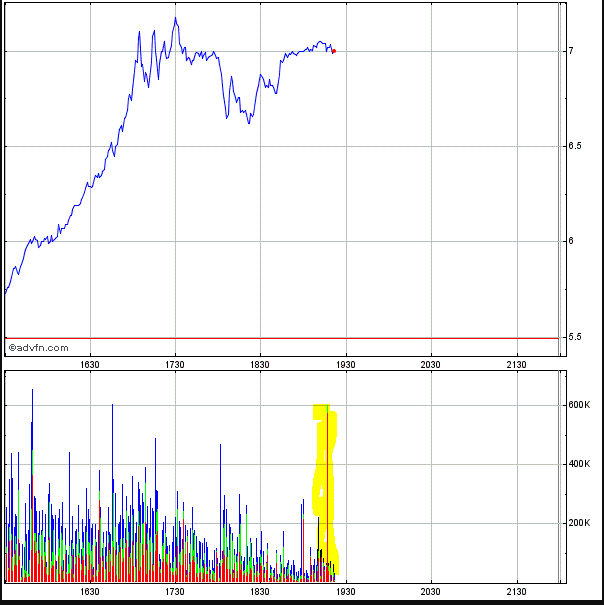Viewport: 604px width, 605px height.
Task: Select the "2030" time label under the price chart
Action: 430,365
